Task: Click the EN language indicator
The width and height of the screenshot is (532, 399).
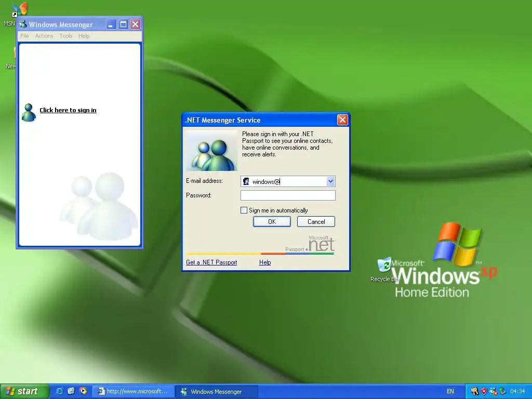Action: (450, 392)
